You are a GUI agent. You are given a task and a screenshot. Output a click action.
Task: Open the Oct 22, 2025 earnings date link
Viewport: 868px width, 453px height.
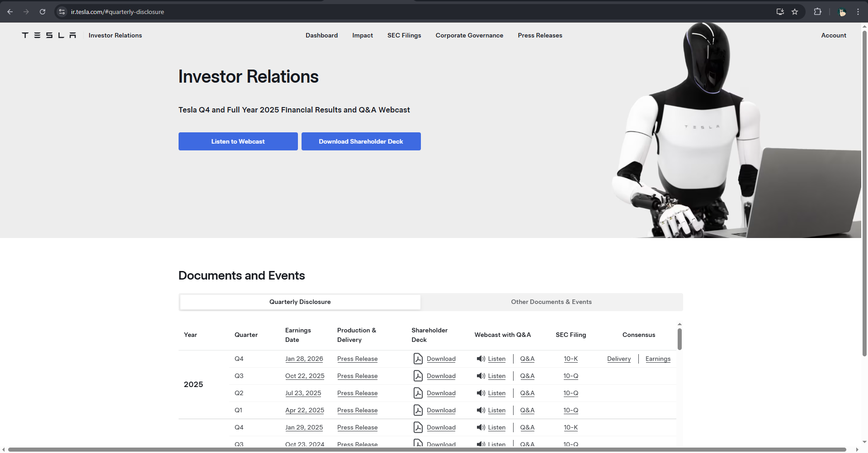(305, 376)
